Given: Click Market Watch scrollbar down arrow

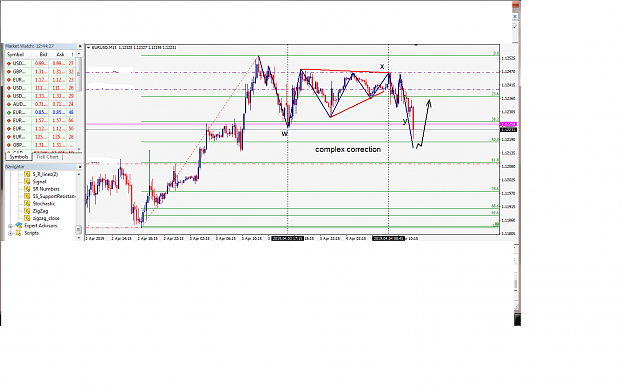Looking at the screenshot, I should pyautogui.click(x=79, y=149).
